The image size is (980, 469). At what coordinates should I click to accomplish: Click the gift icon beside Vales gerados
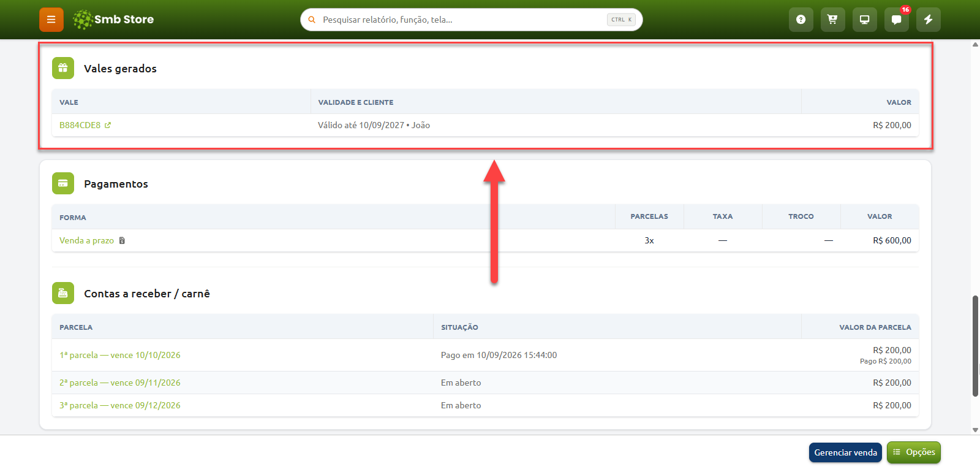click(63, 68)
